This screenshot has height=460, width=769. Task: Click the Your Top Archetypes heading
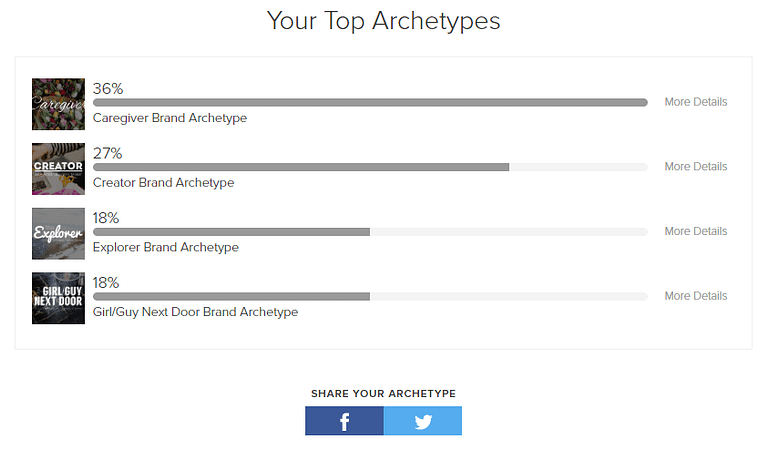384,21
